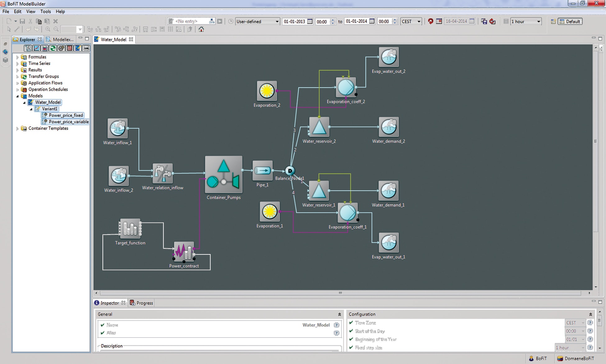Collapse the General section in Inspector
The width and height of the screenshot is (606, 364).
click(x=339, y=314)
